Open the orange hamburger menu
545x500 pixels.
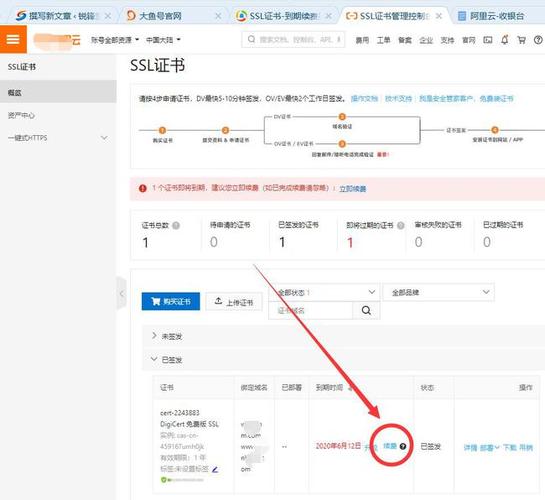pyautogui.click(x=13, y=39)
